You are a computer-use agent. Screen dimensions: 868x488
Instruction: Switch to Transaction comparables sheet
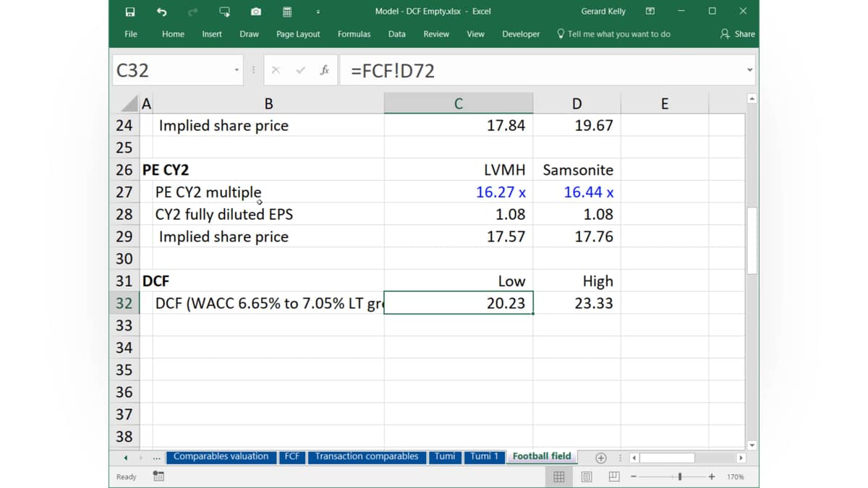click(x=367, y=457)
